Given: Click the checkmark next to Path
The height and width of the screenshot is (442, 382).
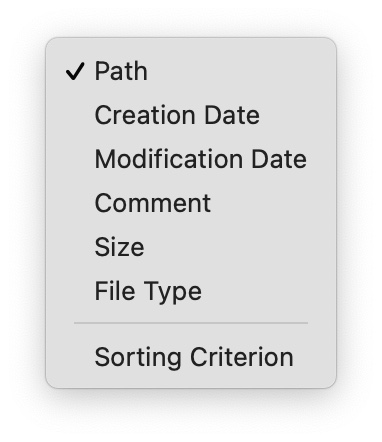Looking at the screenshot, I should tap(75, 71).
